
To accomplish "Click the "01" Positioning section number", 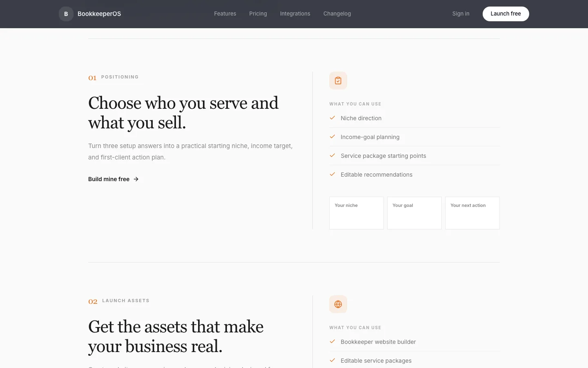I will (x=92, y=78).
